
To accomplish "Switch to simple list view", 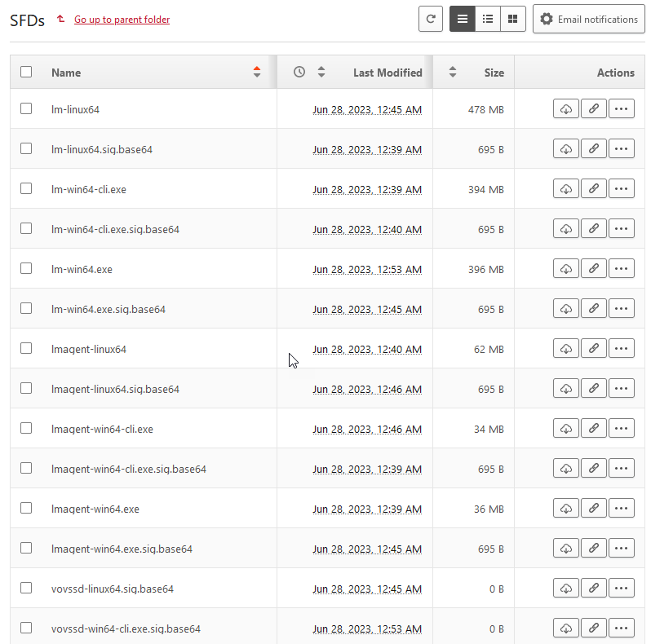I will [463, 19].
